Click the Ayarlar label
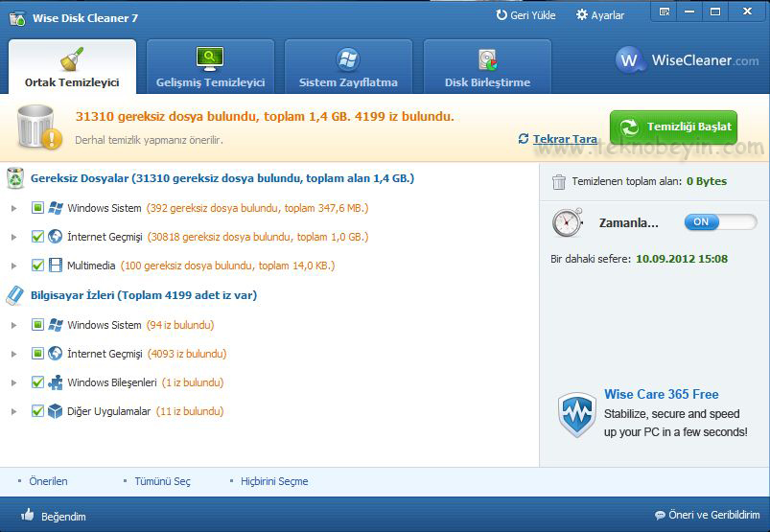770x532 pixels. [x=607, y=15]
